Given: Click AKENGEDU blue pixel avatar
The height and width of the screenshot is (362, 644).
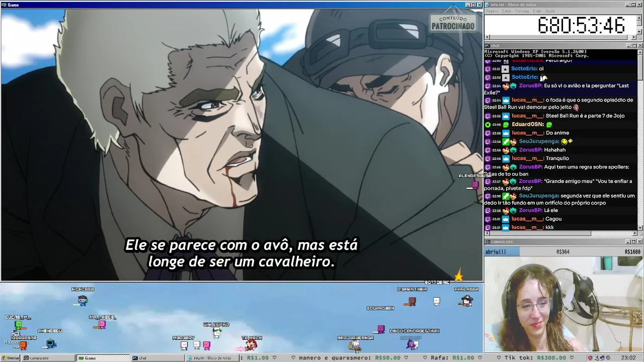Looking at the screenshot, I should click(x=50, y=343).
